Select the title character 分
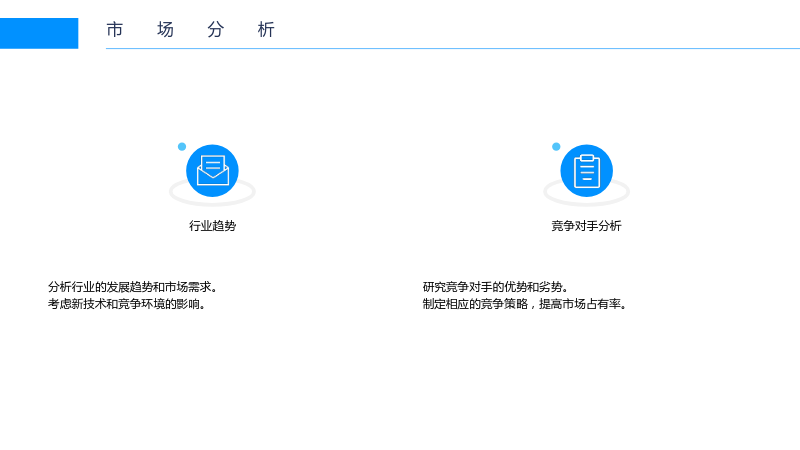Image resolution: width=800 pixels, height=450 pixels. pyautogui.click(x=216, y=30)
